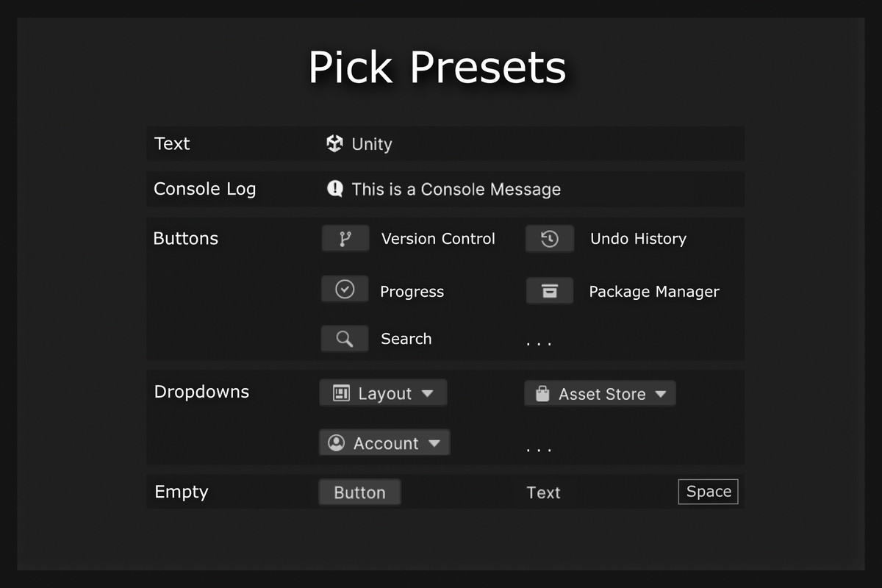The height and width of the screenshot is (588, 882).
Task: Open the Package Manager box icon
Action: click(550, 290)
